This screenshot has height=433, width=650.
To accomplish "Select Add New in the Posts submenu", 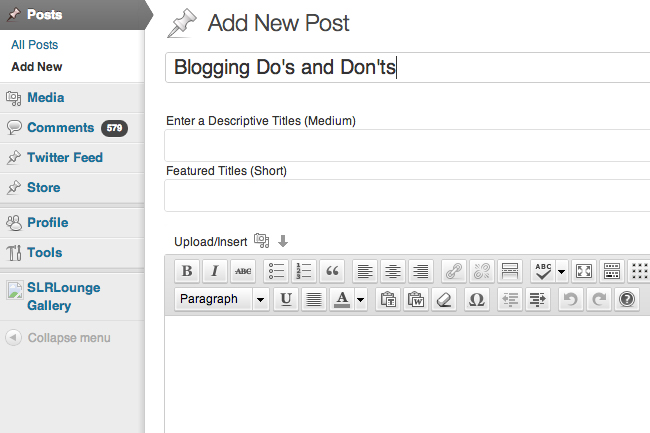I will (x=36, y=67).
